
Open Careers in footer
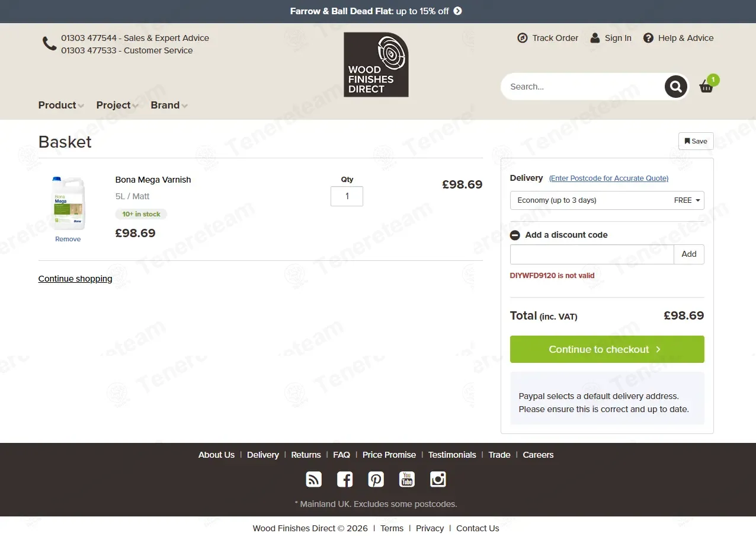[x=538, y=455]
